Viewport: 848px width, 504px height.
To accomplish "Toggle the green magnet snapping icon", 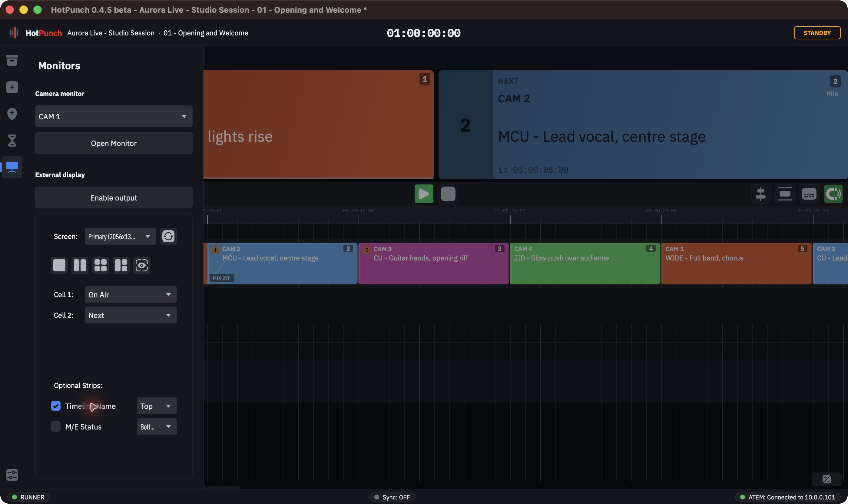I will tap(833, 194).
